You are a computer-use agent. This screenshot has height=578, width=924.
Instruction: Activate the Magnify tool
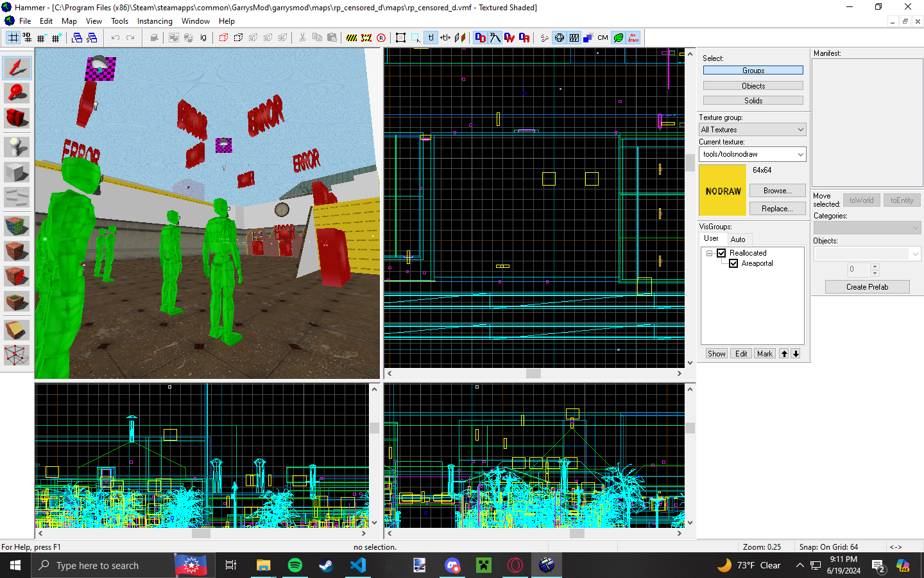pos(17,94)
